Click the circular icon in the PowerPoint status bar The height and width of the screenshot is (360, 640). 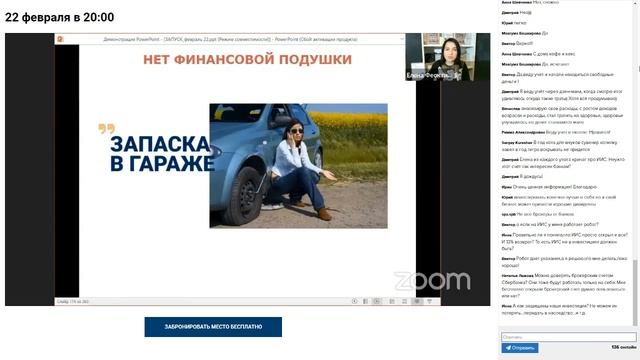coord(354,301)
